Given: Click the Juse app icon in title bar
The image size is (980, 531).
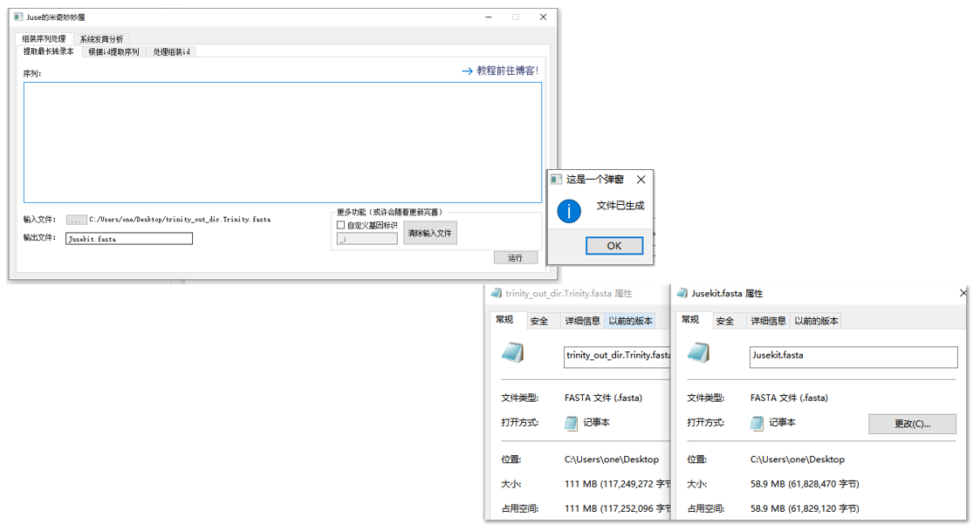Looking at the screenshot, I should click(18, 17).
